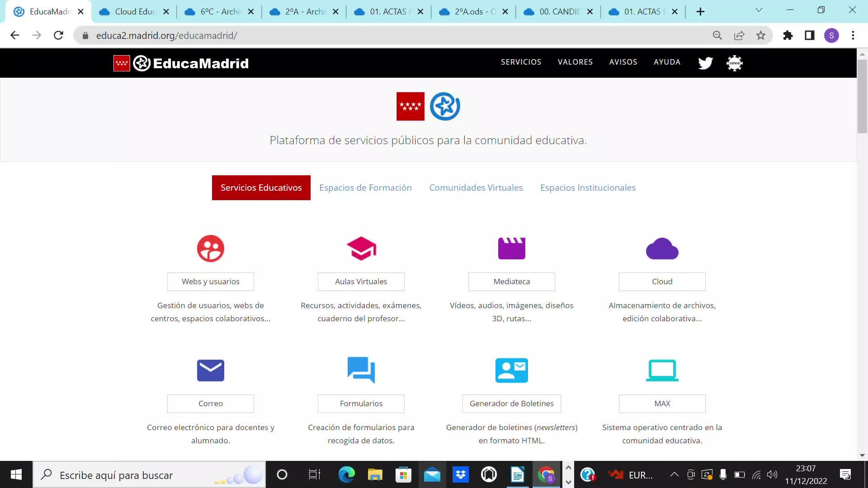Click the Aulas Virtuales button
This screenshot has width=868, height=488.
coord(361,282)
